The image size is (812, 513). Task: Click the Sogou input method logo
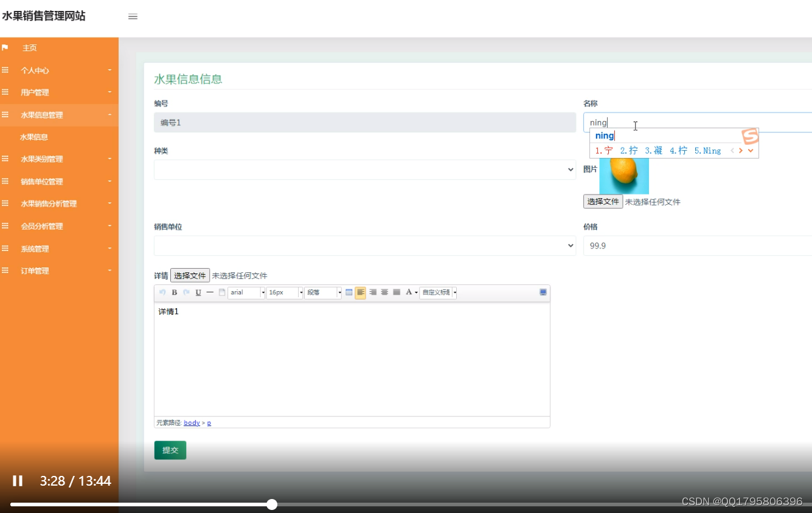[750, 137]
